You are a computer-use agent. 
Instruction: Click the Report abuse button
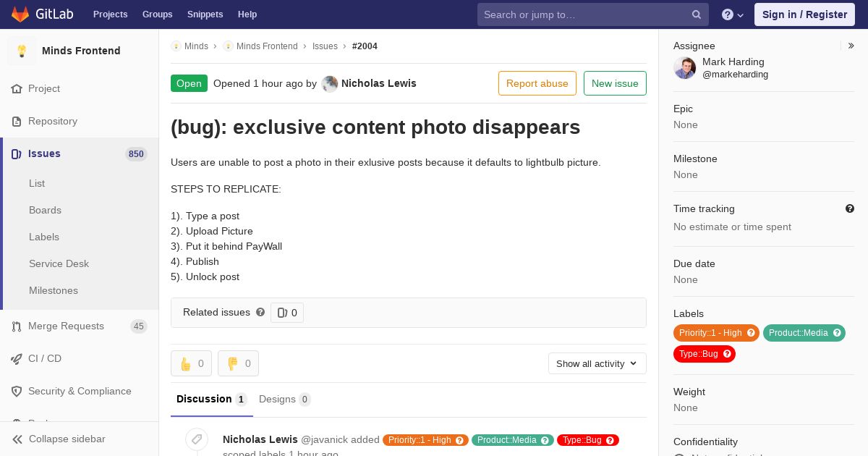click(x=537, y=83)
